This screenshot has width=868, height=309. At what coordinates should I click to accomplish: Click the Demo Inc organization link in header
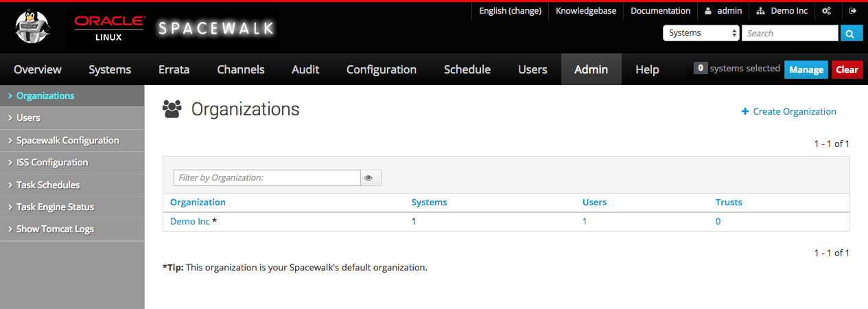(x=782, y=11)
